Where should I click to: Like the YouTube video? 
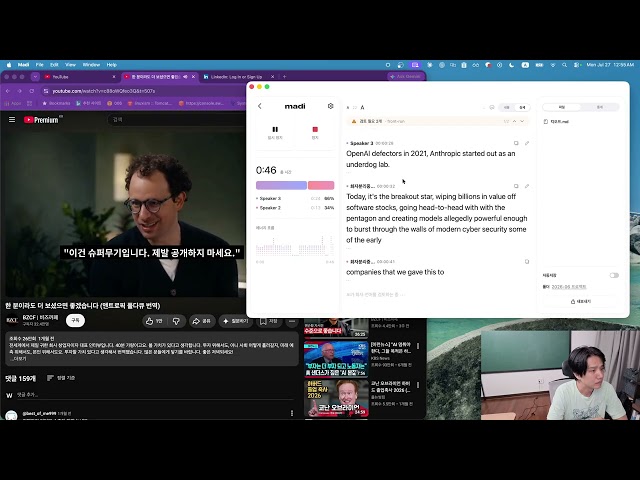click(154, 322)
